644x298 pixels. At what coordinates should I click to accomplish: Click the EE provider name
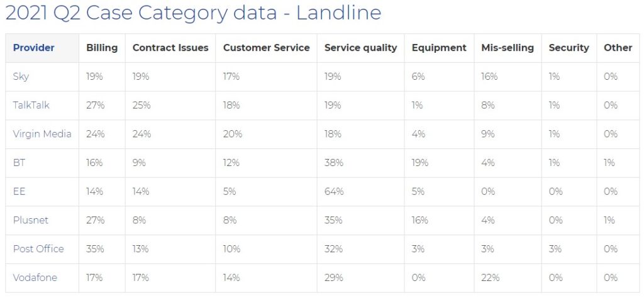[x=19, y=191]
